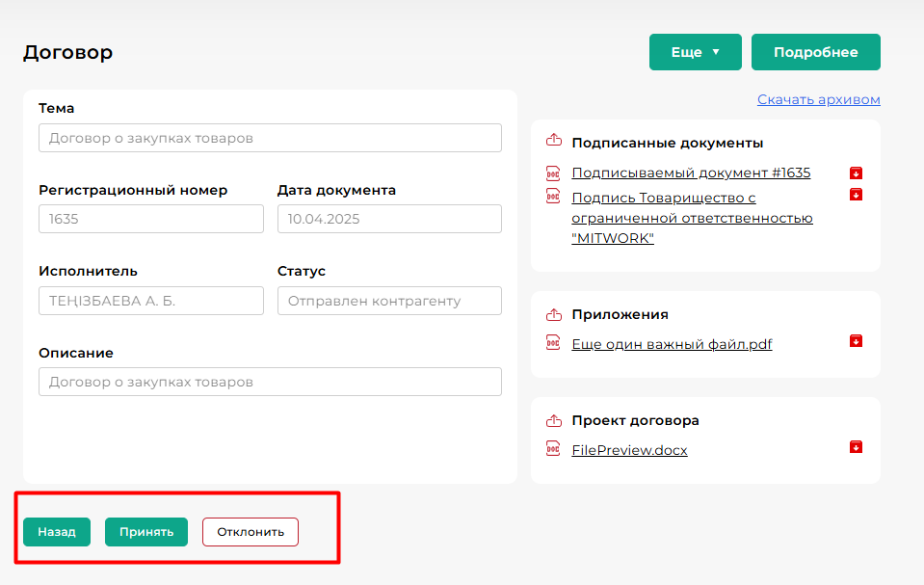Click upload icon next to Приложения

point(553,314)
